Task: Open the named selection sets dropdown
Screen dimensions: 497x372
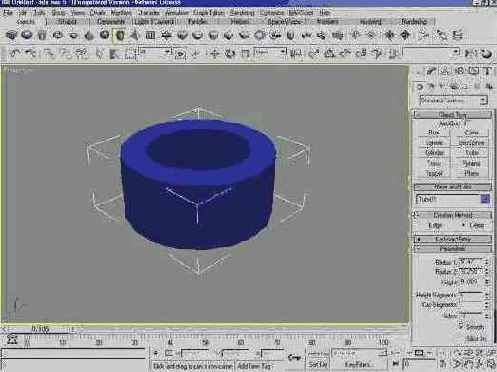Action: coord(431,52)
